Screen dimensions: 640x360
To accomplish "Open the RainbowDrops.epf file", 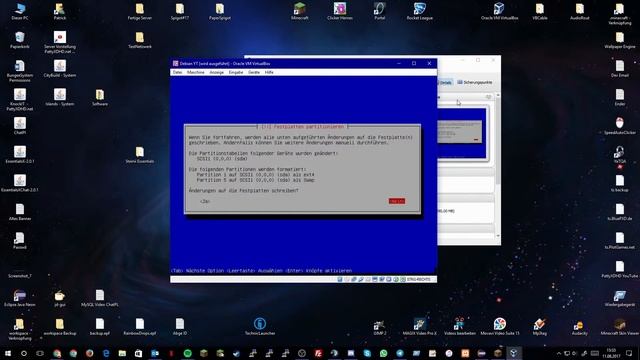I will (140, 327).
